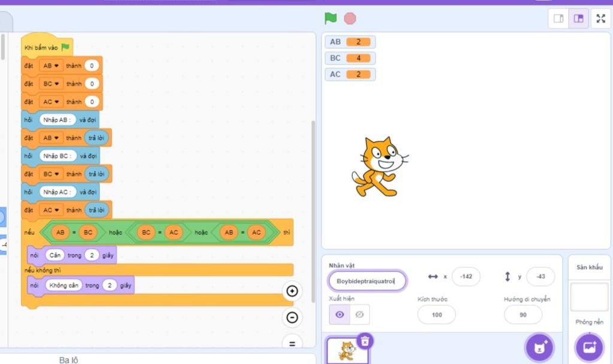This screenshot has height=364, width=613.
Task: Click the BC variable monitor on stage
Action: pyautogui.click(x=350, y=58)
